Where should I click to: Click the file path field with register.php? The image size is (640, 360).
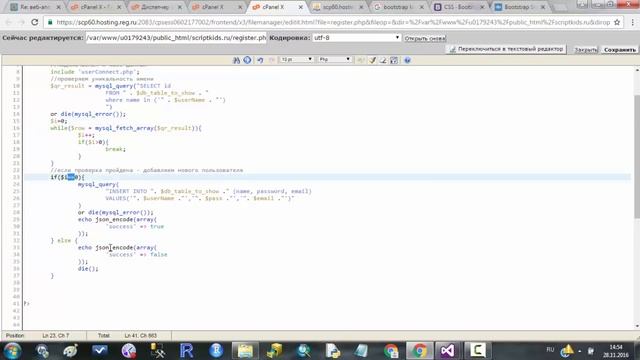tap(176, 38)
